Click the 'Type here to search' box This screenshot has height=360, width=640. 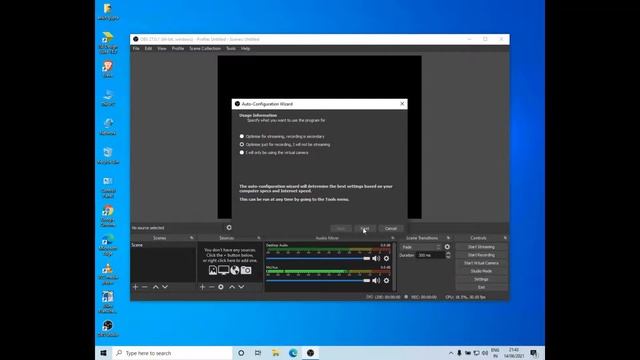(x=172, y=353)
